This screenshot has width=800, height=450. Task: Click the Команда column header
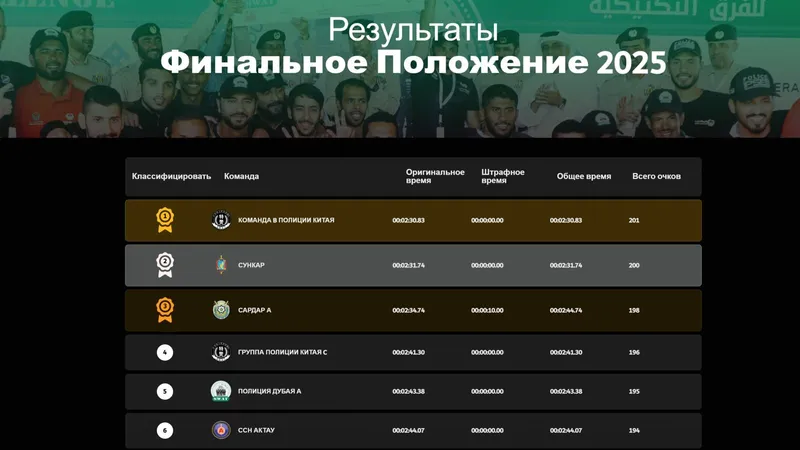(241, 176)
